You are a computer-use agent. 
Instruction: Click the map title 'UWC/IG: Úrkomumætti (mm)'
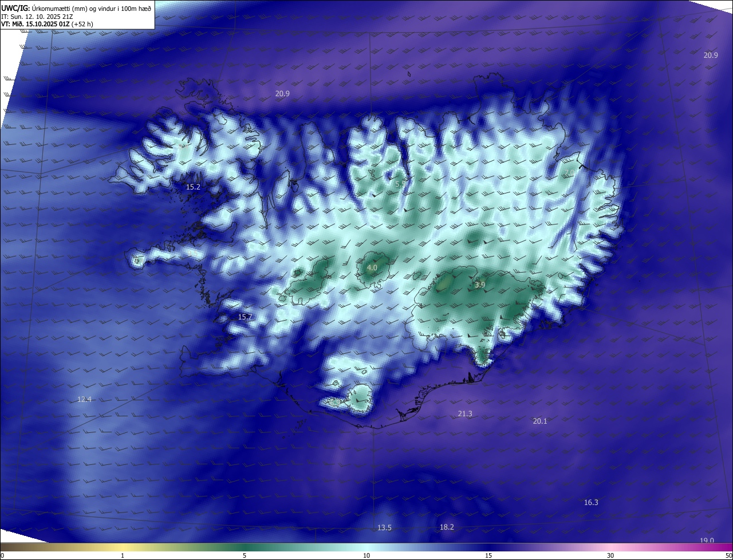pyautogui.click(x=45, y=8)
